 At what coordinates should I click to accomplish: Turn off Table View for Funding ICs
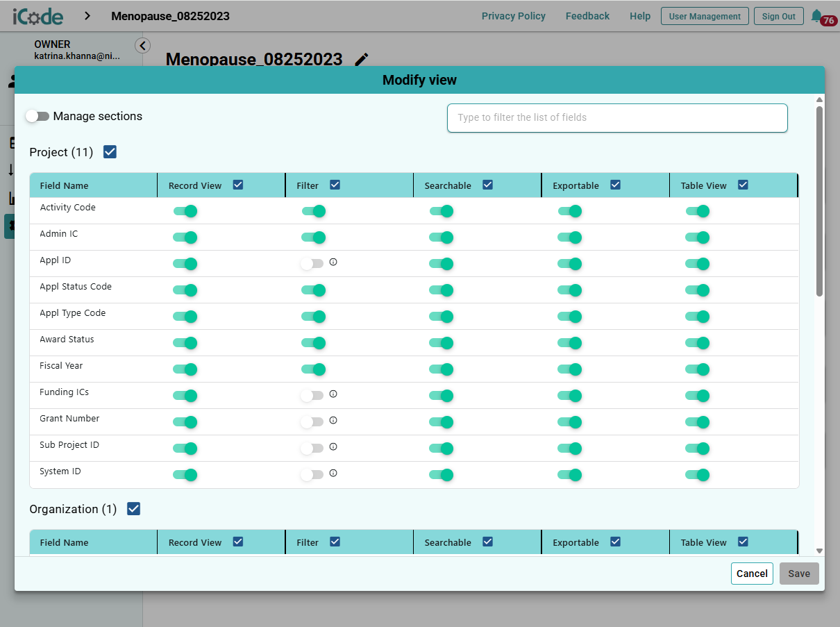tap(698, 396)
